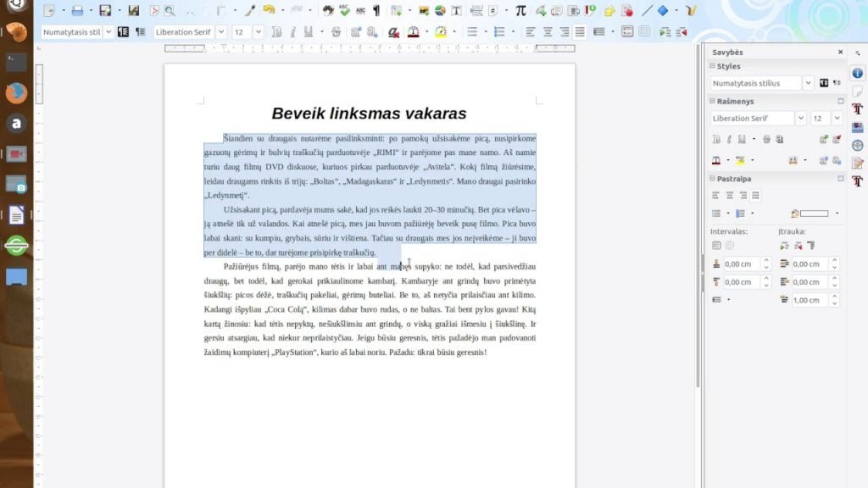The height and width of the screenshot is (488, 868).
Task: Click highlighting color icon in toolbar
Action: click(x=441, y=32)
